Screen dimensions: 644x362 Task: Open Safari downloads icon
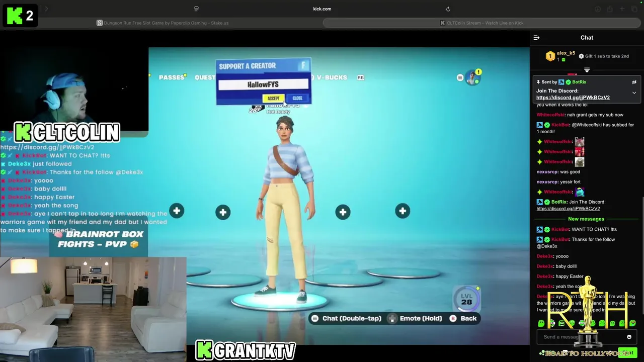pos(598,9)
